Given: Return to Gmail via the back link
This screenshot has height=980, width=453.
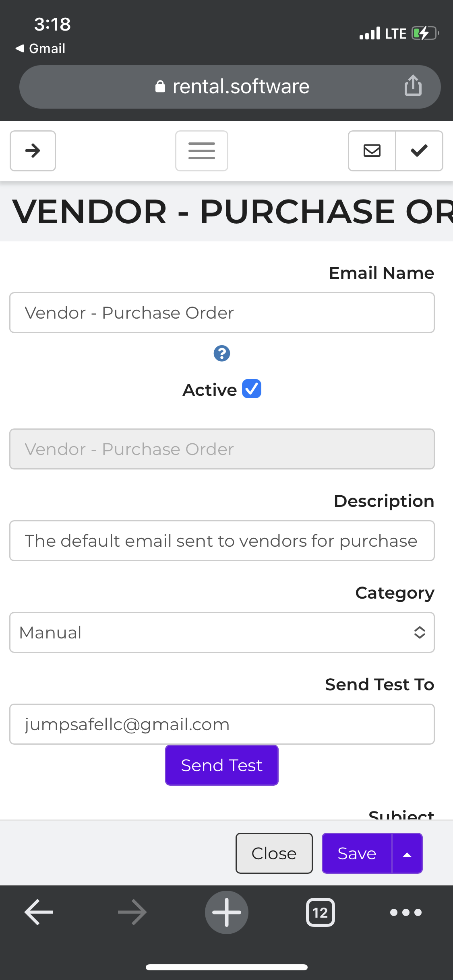Looking at the screenshot, I should point(40,48).
